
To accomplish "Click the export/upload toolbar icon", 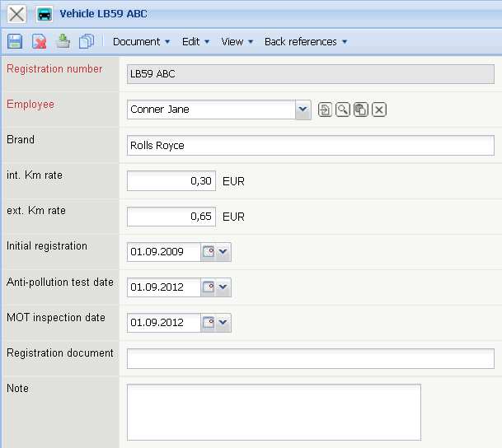I will [63, 41].
